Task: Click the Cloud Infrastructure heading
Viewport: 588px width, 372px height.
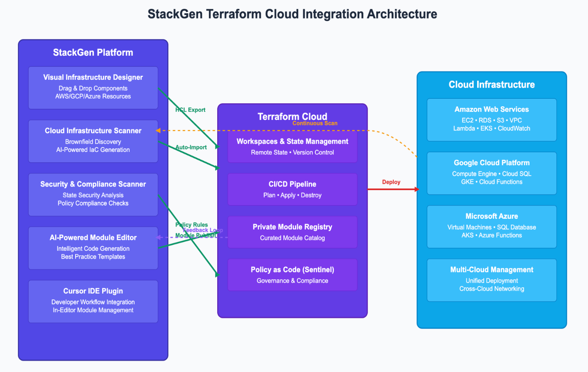Action: [x=492, y=85]
